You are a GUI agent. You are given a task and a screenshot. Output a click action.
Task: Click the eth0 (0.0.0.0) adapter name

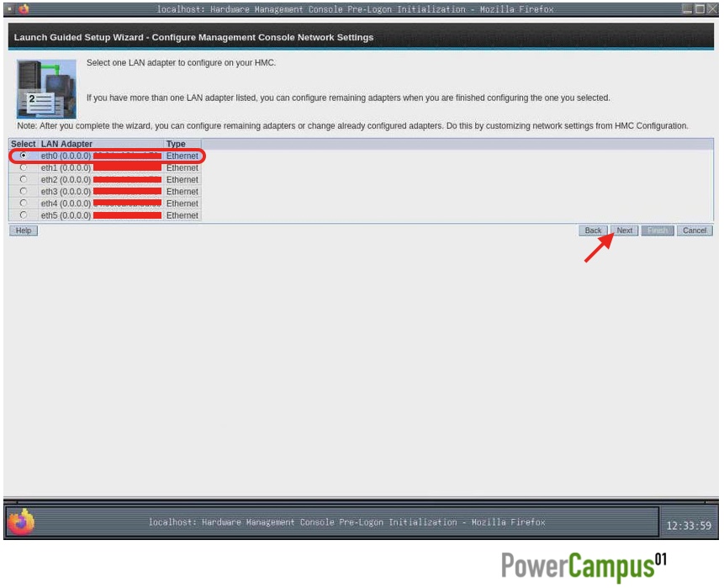click(66, 156)
